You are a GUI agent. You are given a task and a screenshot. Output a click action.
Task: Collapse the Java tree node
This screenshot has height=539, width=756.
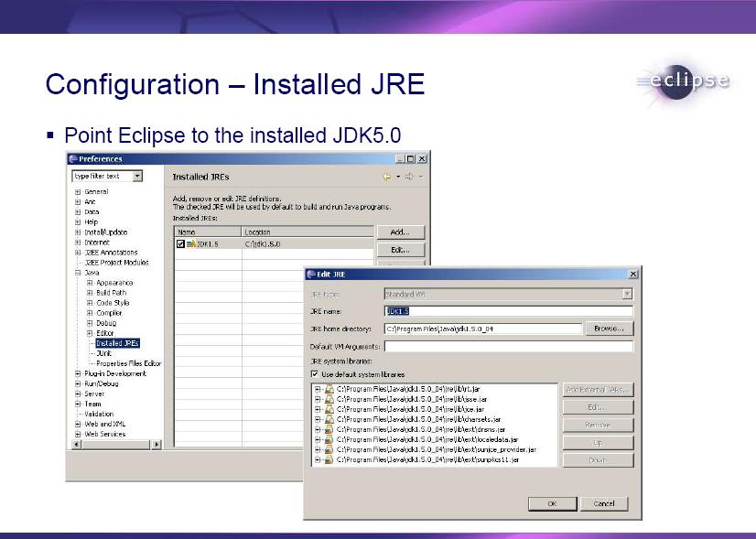tap(78, 273)
